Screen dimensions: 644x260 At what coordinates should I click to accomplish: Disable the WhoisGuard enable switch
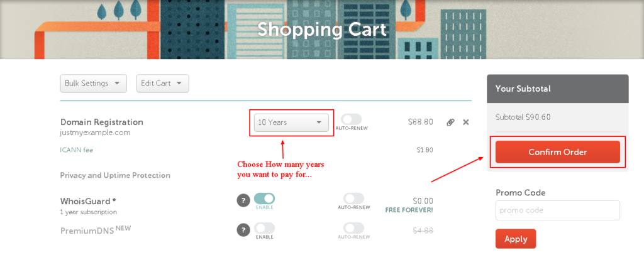tap(265, 198)
